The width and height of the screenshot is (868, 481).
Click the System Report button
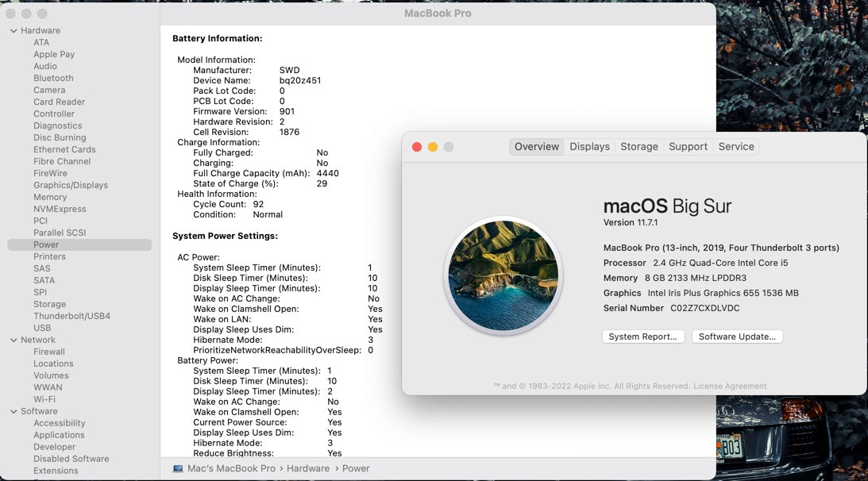(x=642, y=337)
